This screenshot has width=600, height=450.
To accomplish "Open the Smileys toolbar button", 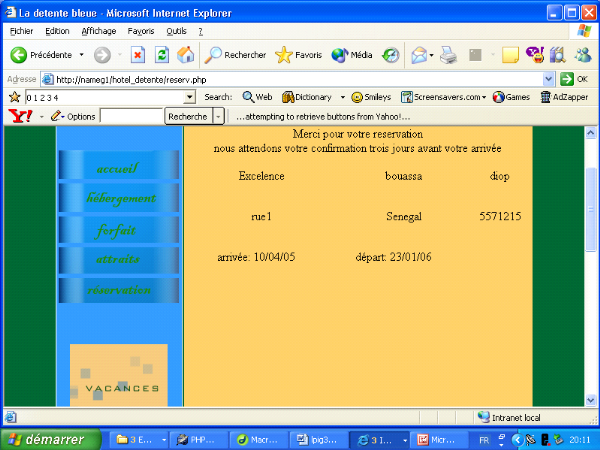I will point(371,97).
